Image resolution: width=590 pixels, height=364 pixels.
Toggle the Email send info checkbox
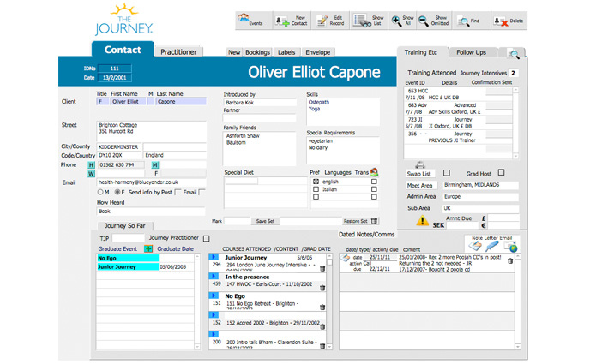[202, 192]
